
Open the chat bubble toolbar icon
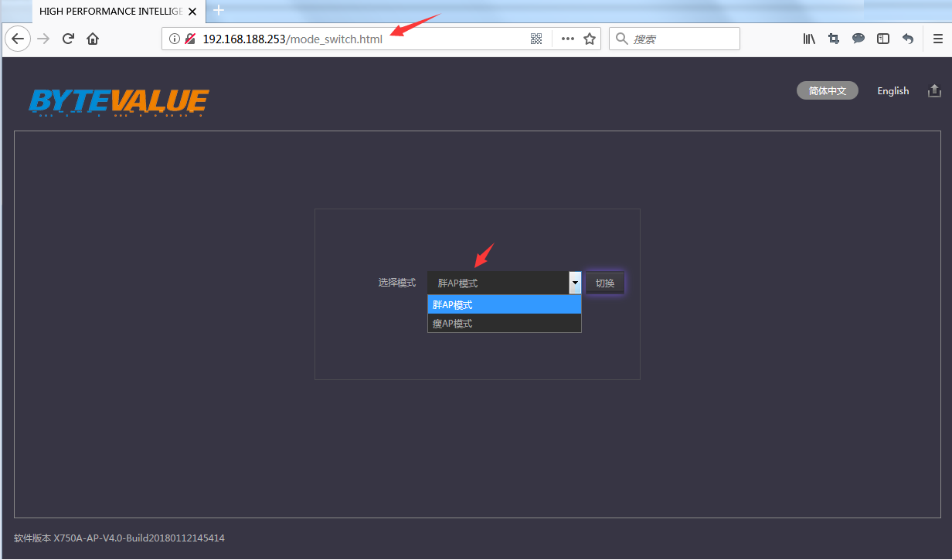pos(858,39)
